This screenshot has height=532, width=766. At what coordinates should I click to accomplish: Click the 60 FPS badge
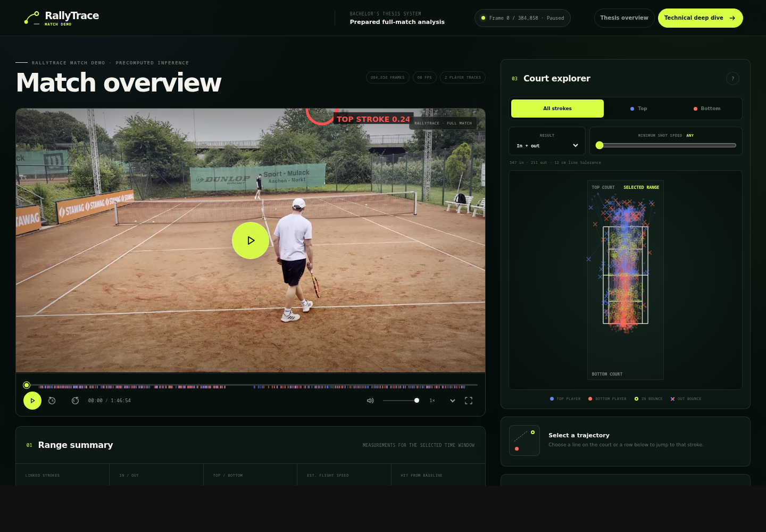click(424, 78)
